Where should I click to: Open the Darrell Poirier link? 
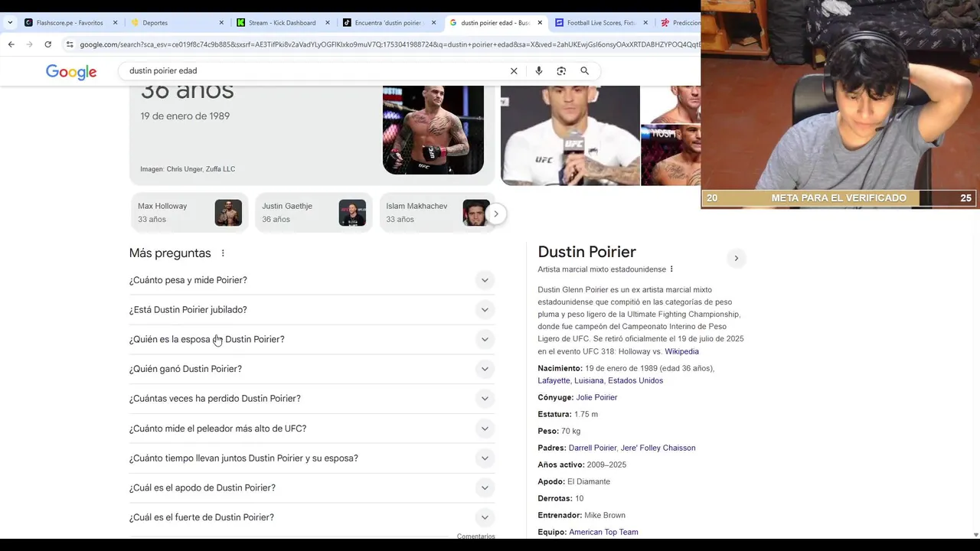click(x=593, y=448)
